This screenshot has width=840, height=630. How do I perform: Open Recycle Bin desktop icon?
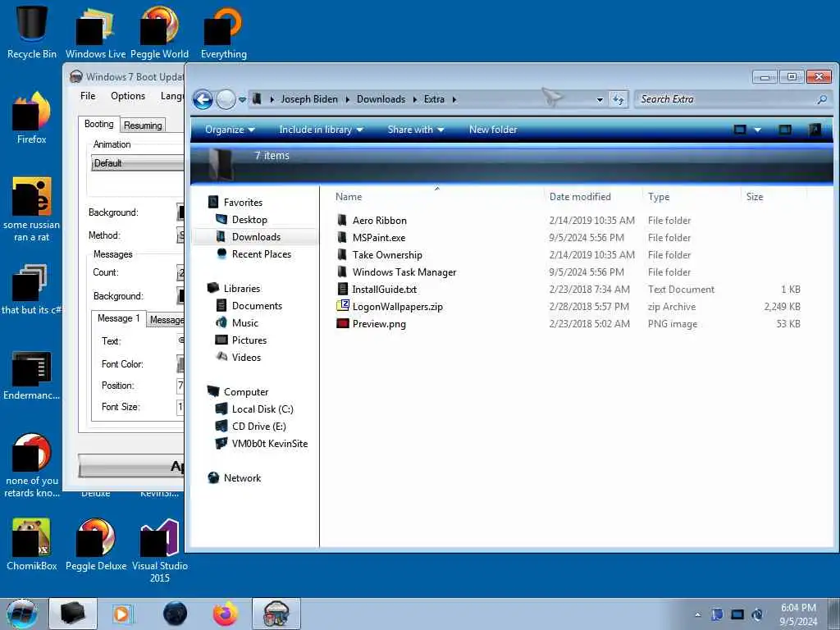coord(32,31)
